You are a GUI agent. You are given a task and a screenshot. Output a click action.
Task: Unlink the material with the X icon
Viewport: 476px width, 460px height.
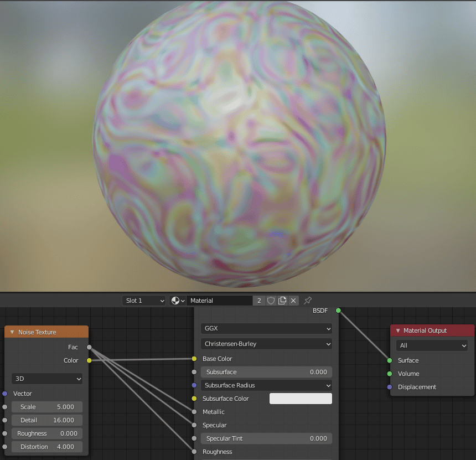[293, 301]
